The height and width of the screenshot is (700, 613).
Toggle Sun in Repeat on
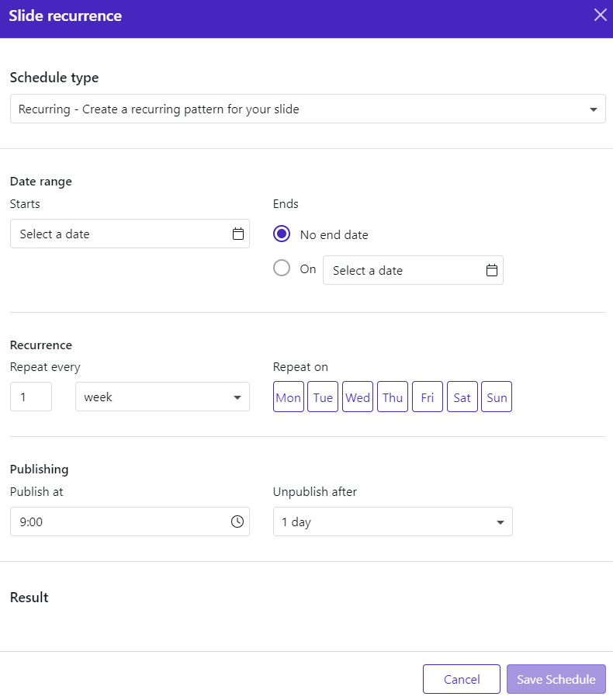coord(497,397)
